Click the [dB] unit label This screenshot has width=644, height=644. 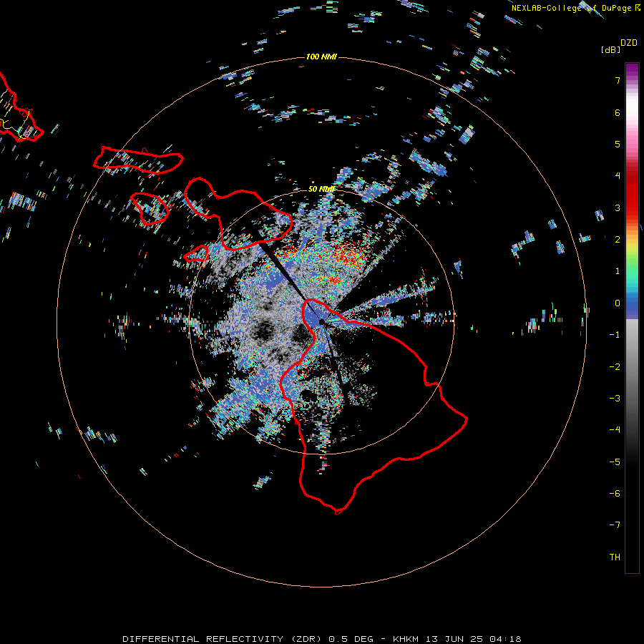[611, 49]
